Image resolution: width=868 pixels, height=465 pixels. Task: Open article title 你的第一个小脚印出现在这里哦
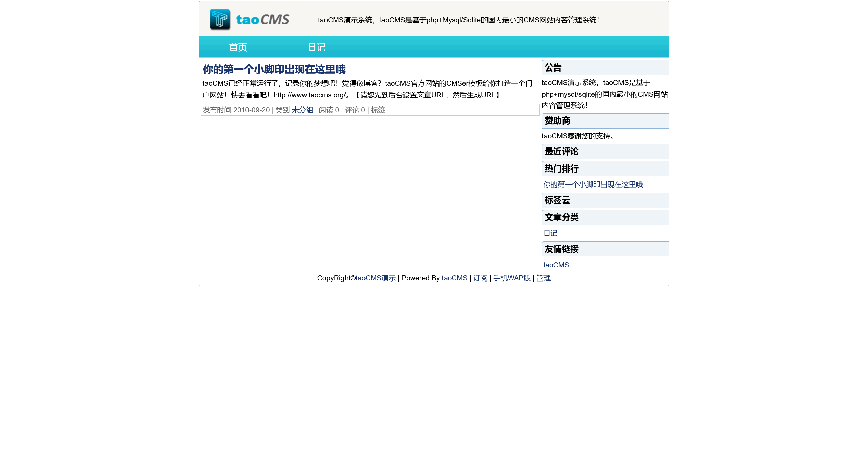[274, 70]
